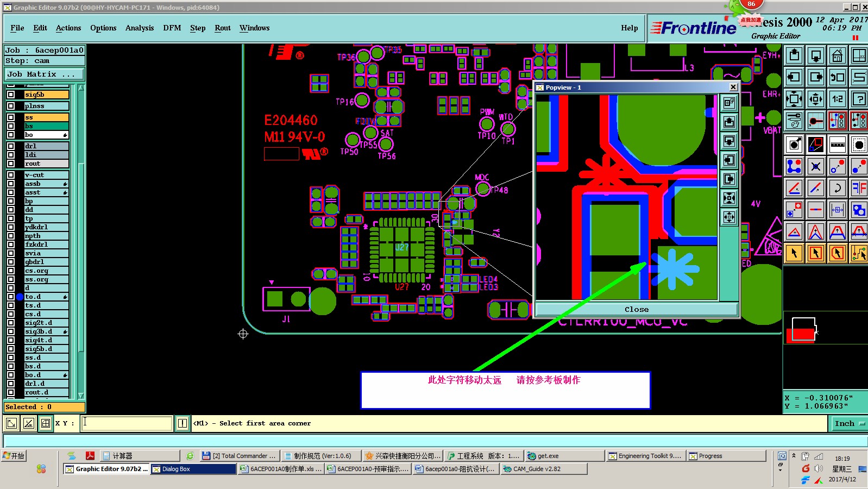Toggle drl layer checkbox
This screenshot has width=868, height=489.
point(11,146)
